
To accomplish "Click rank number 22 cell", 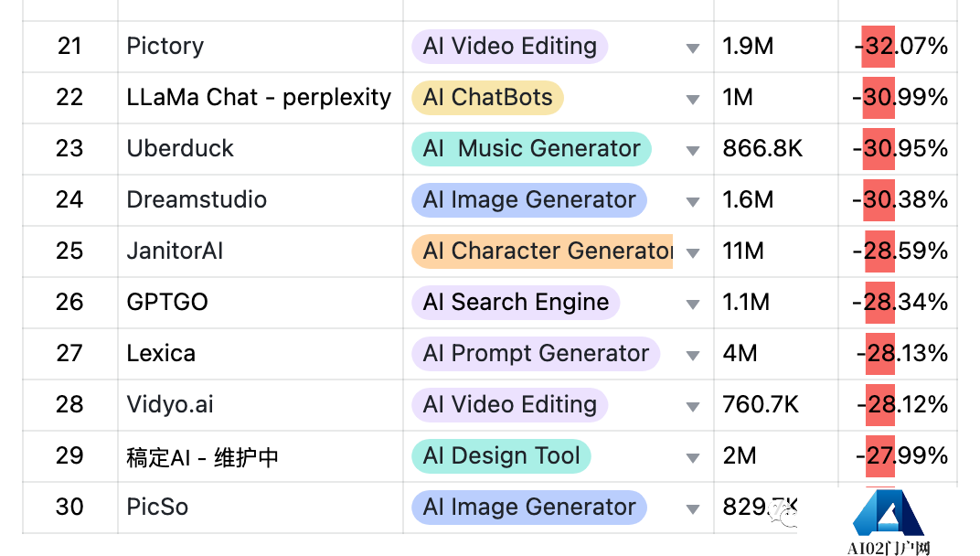I will click(70, 98).
